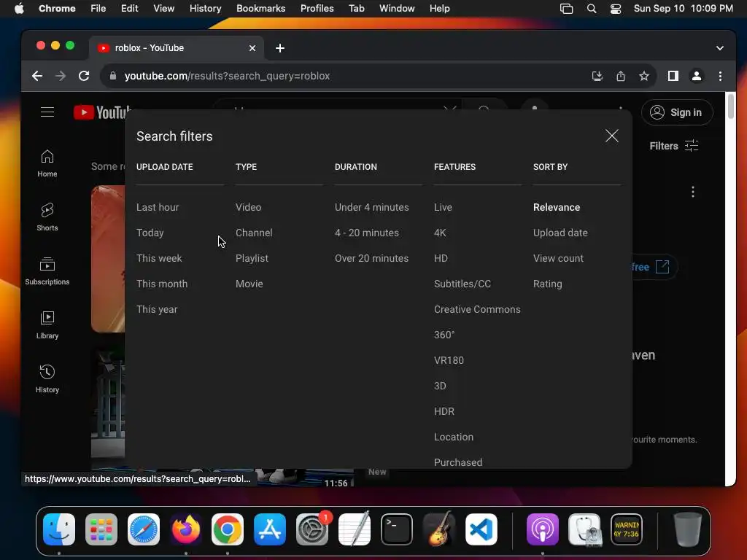Expand the tab search chevron
Image resolution: width=747 pixels, height=560 pixels.
pos(720,48)
